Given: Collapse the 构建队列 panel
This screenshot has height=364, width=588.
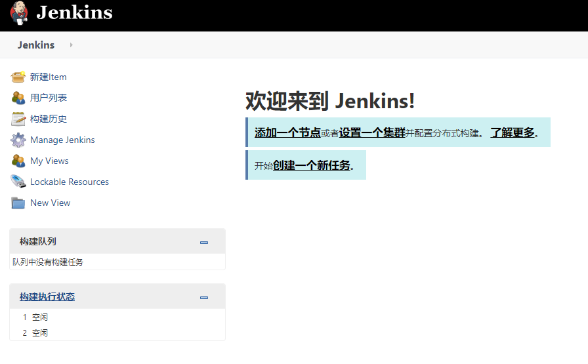Looking at the screenshot, I should pos(204,243).
